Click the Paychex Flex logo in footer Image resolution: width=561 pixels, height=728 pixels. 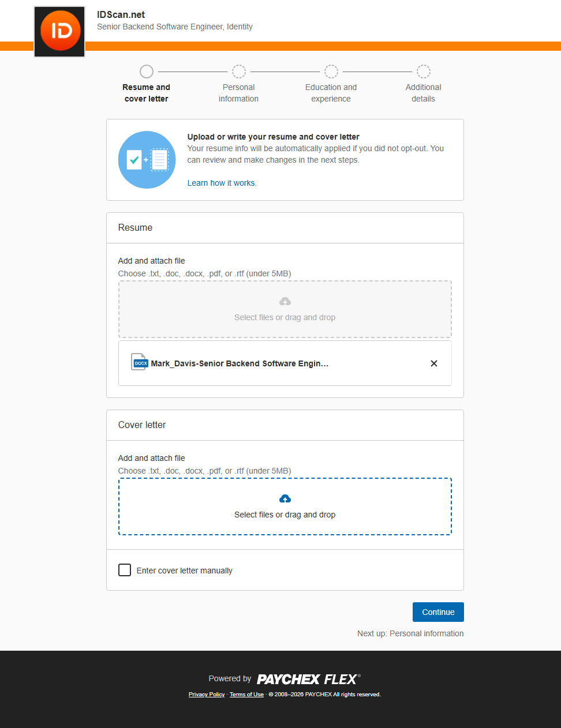point(308,679)
